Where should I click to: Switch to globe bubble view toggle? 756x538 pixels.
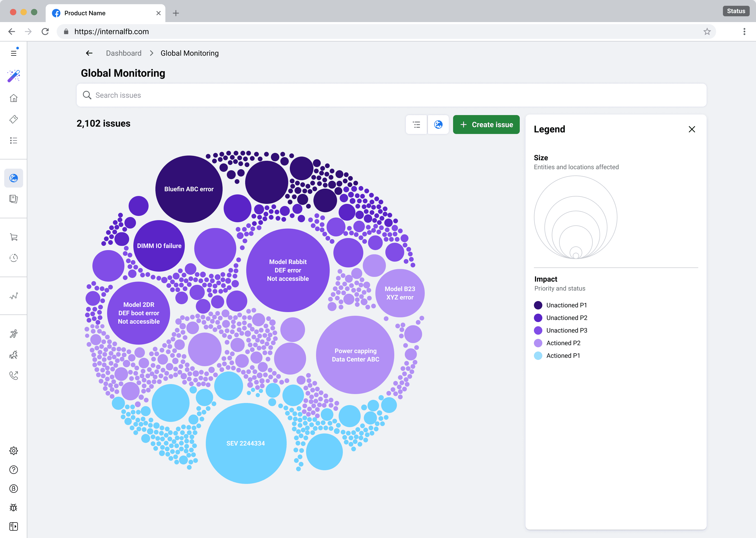tap(438, 125)
